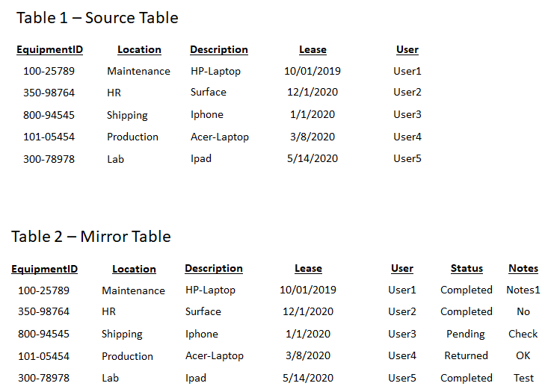Click 5/14/2020 lease date in Mirror Table

[308, 378]
